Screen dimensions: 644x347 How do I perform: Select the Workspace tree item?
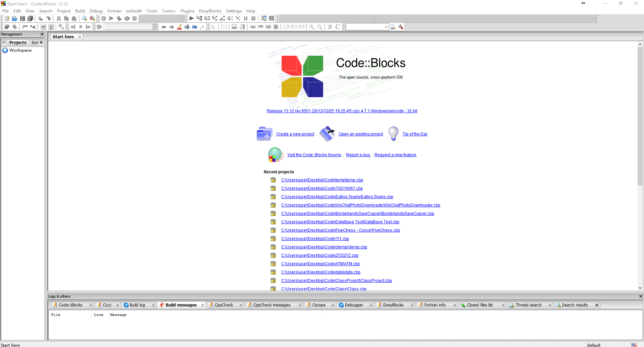point(20,50)
